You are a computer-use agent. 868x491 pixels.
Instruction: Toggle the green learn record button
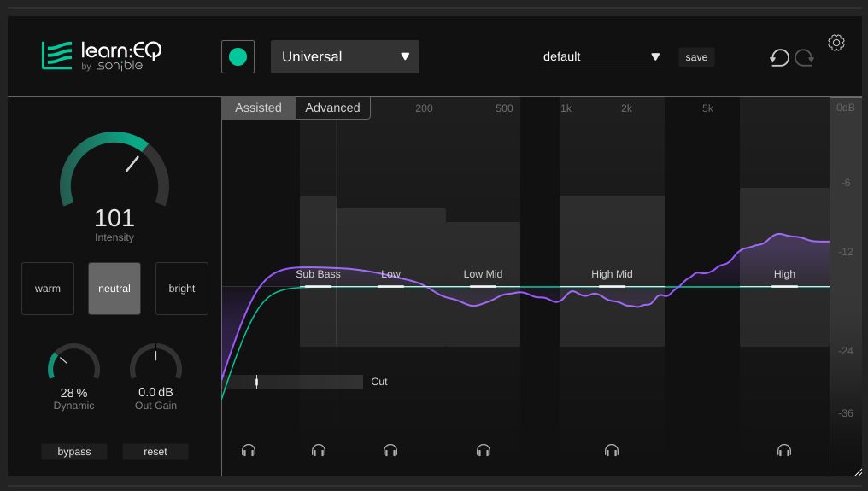[238, 57]
